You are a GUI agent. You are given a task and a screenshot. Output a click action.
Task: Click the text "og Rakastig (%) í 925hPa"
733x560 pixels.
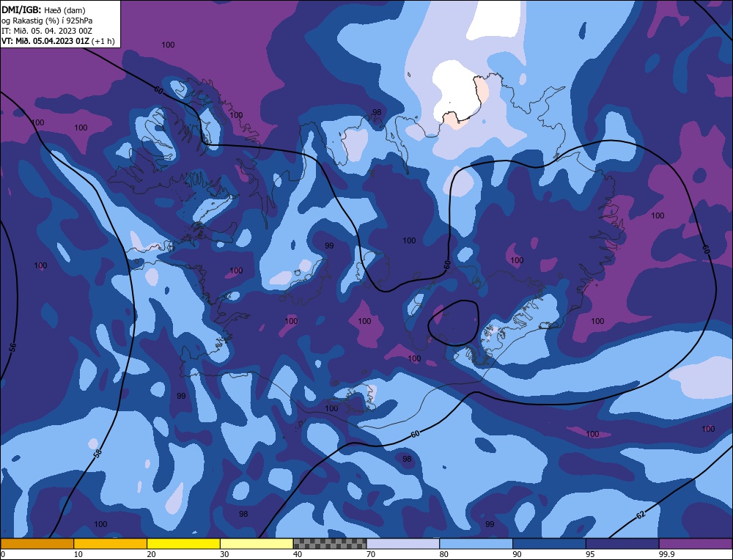(47, 21)
